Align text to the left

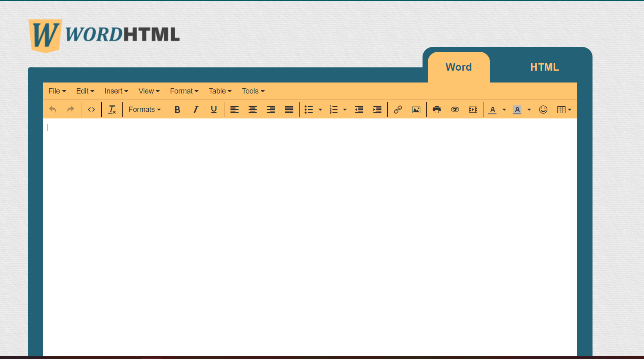(x=235, y=109)
